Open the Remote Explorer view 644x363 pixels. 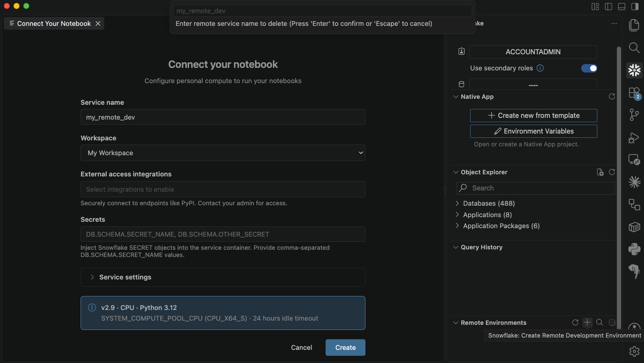(x=634, y=159)
